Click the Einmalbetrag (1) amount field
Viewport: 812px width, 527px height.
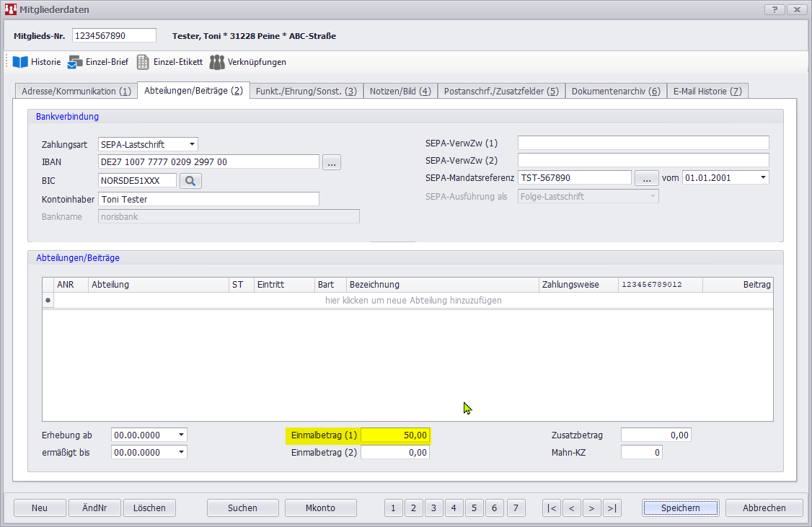pyautogui.click(x=395, y=435)
